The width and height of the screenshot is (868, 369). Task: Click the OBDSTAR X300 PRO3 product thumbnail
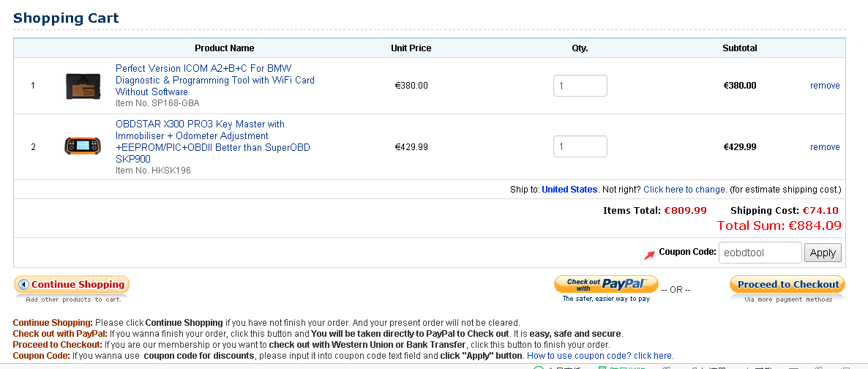coord(83,146)
